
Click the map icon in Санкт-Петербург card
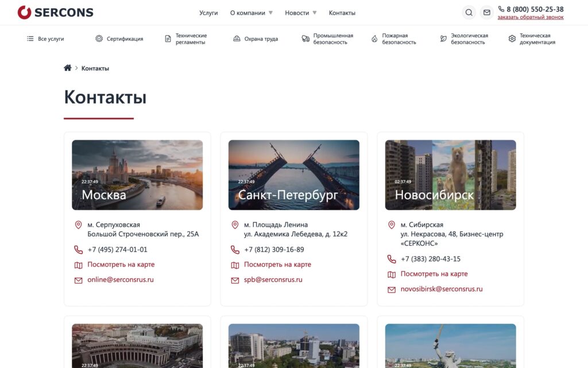click(235, 265)
